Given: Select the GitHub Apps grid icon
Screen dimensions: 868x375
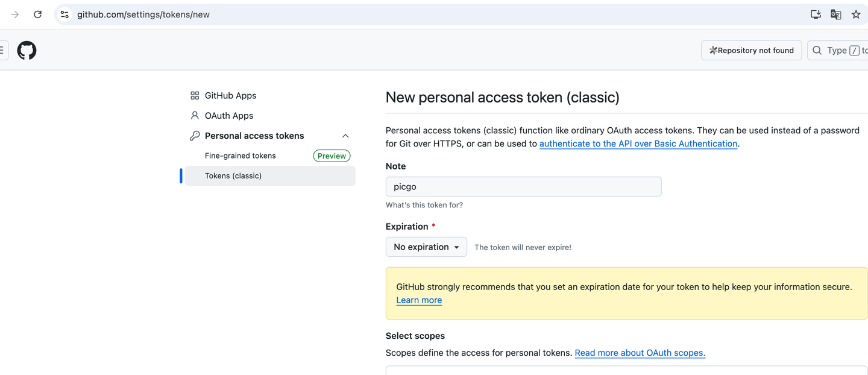Looking at the screenshot, I should click(x=194, y=95).
